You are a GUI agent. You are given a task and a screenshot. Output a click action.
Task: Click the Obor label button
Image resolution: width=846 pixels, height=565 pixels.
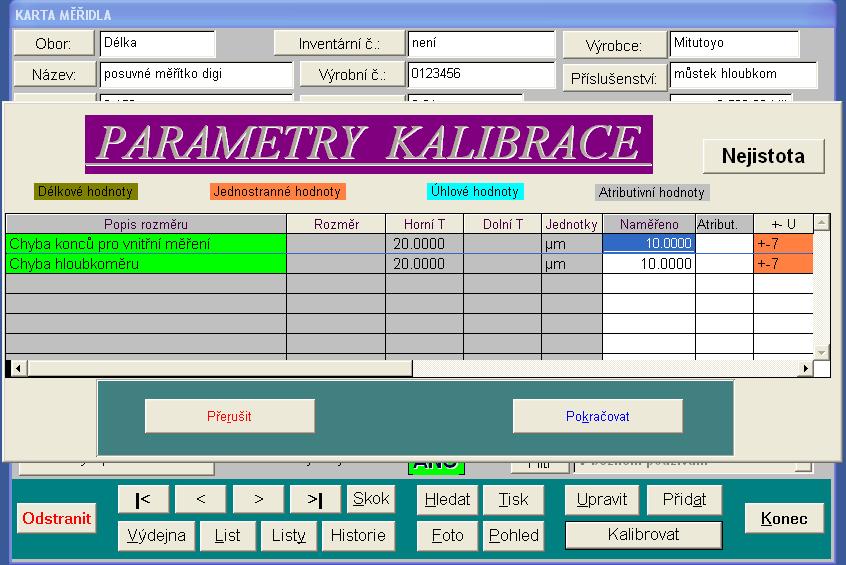point(54,44)
